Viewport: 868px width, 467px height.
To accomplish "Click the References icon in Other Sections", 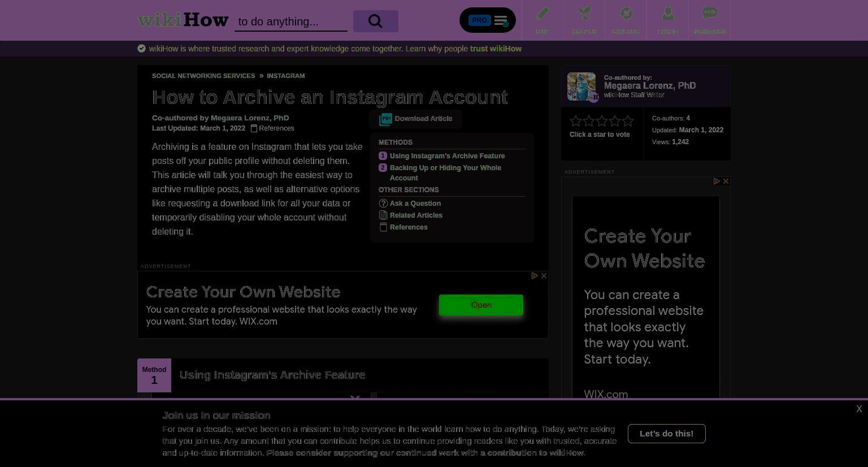I will point(383,227).
